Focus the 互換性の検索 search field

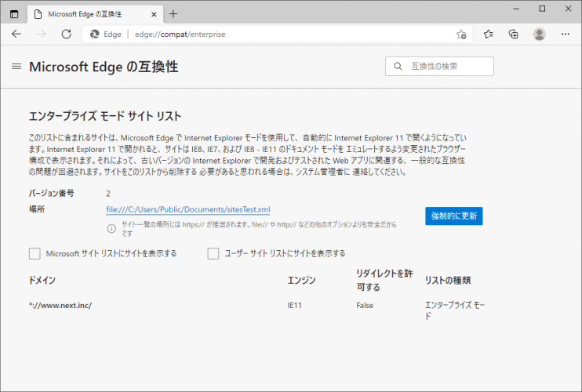point(439,67)
